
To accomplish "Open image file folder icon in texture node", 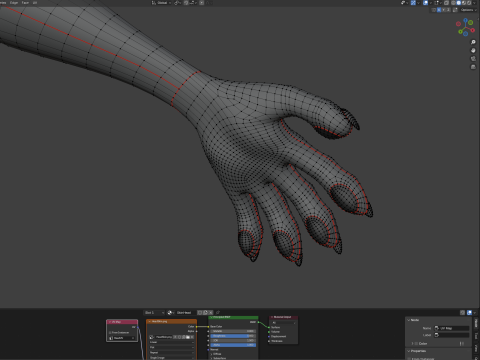I will point(187,337).
